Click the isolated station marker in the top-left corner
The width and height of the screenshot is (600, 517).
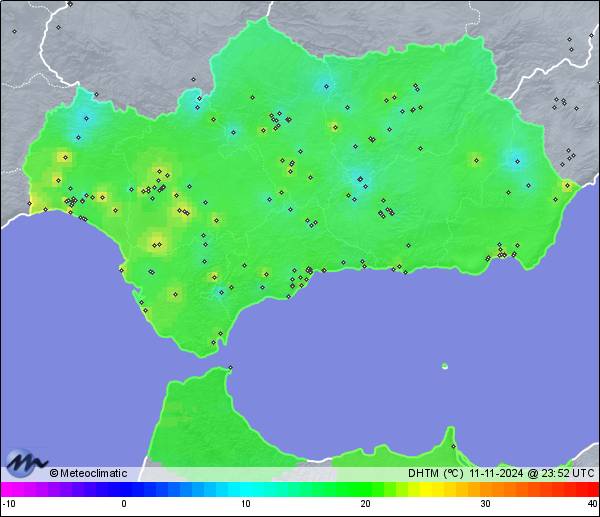tap(15, 31)
